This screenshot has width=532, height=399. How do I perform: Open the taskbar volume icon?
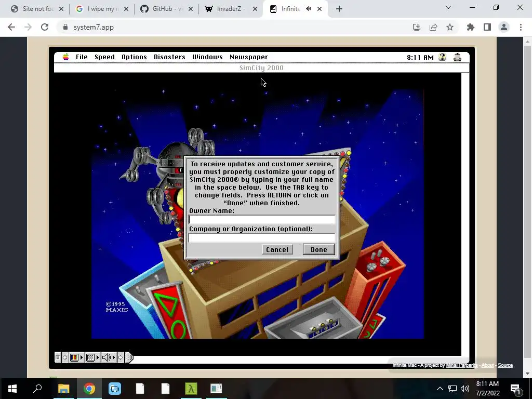pyautogui.click(x=465, y=389)
